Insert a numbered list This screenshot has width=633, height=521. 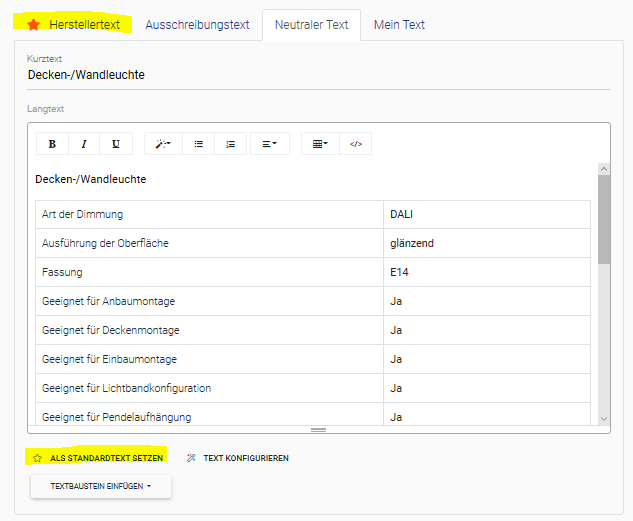point(230,144)
